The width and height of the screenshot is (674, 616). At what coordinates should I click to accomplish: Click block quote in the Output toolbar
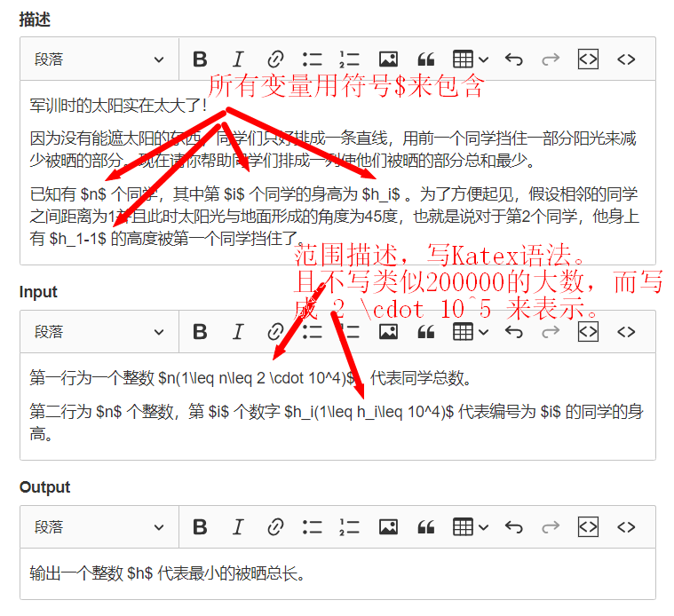[x=426, y=527]
